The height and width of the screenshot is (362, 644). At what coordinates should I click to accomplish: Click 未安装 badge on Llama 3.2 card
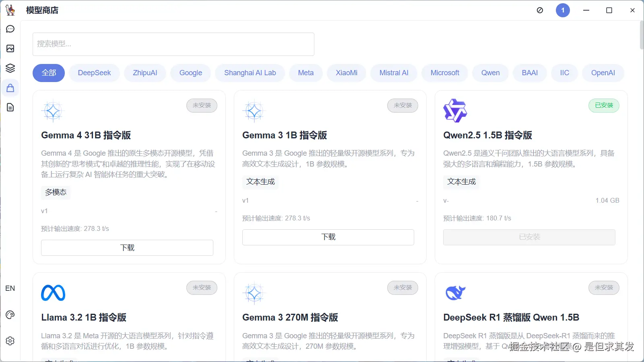point(202,288)
